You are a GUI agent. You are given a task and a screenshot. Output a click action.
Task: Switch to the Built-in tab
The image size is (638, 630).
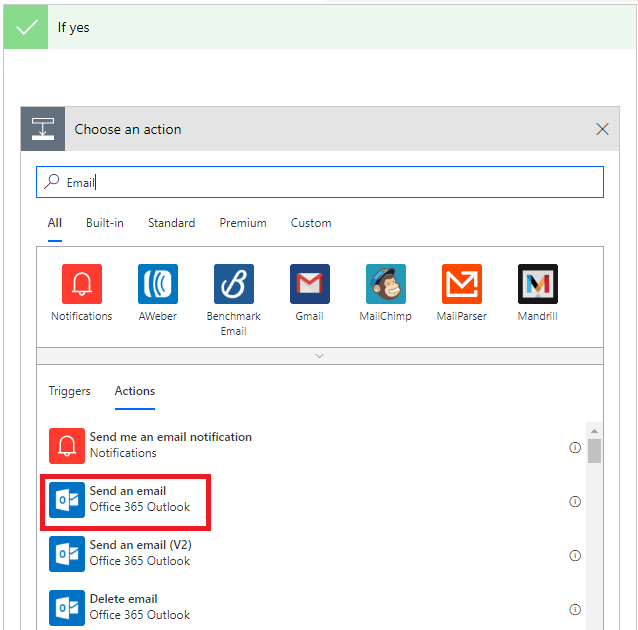click(x=105, y=223)
